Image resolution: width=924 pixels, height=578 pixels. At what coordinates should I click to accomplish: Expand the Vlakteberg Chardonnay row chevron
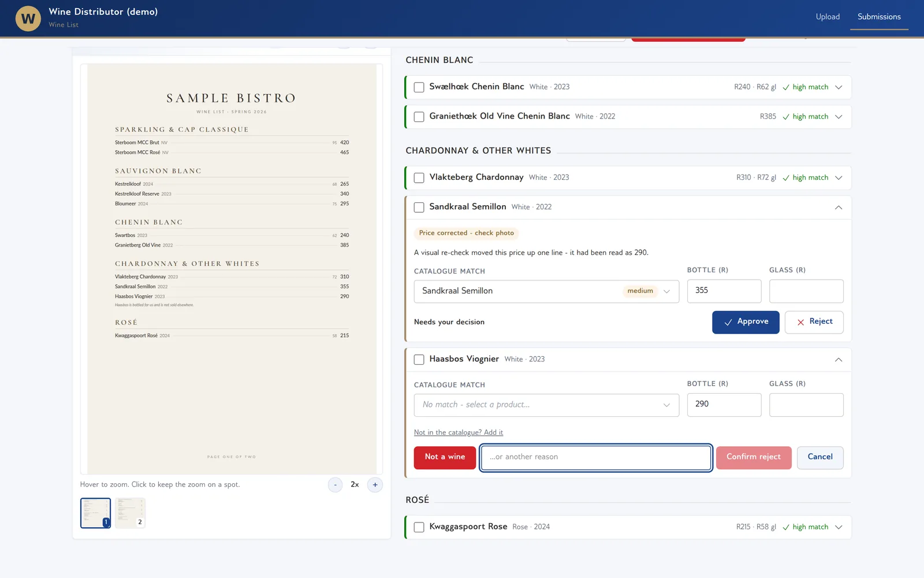click(839, 178)
